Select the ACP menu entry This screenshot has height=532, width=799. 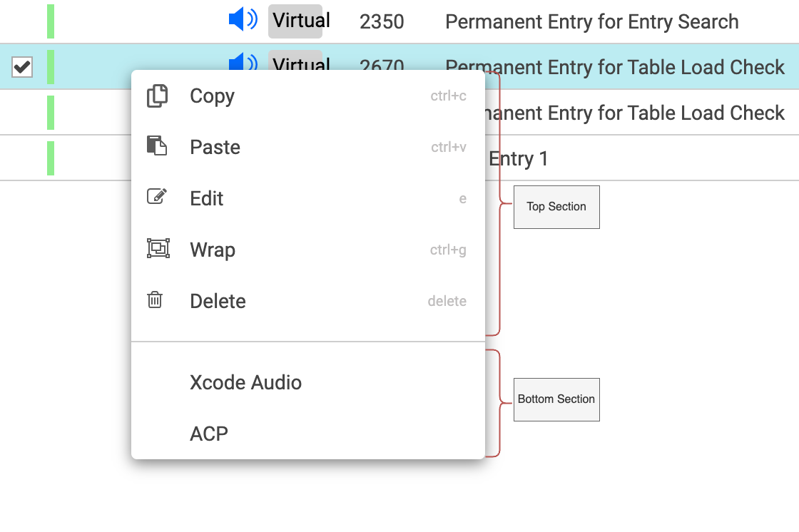209,434
